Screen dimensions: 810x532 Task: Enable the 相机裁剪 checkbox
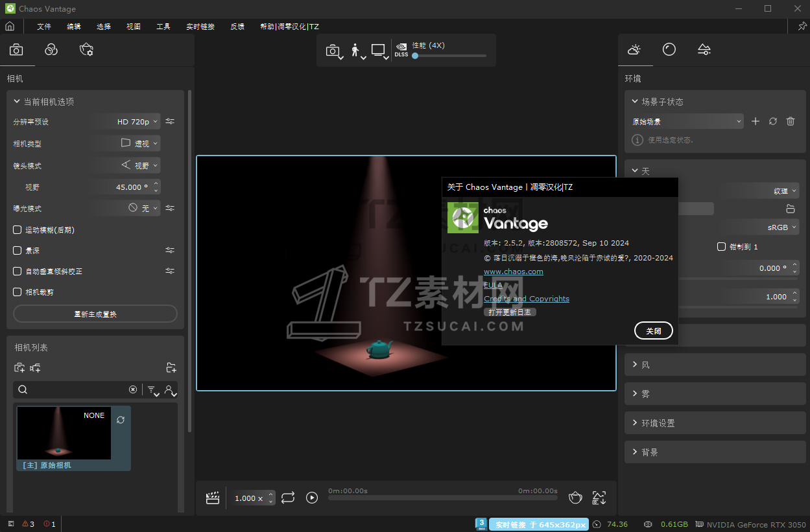(x=18, y=292)
